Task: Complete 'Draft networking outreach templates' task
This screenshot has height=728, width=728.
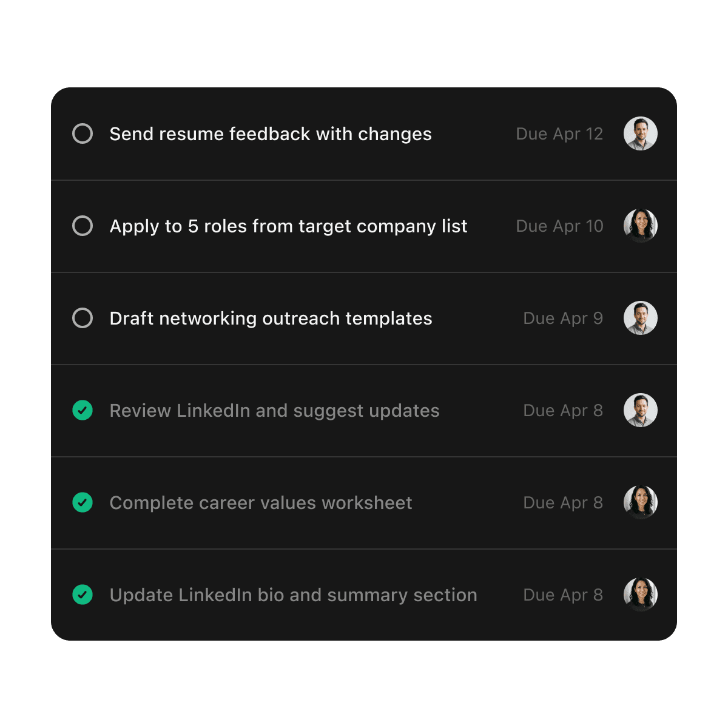Action: click(x=83, y=318)
